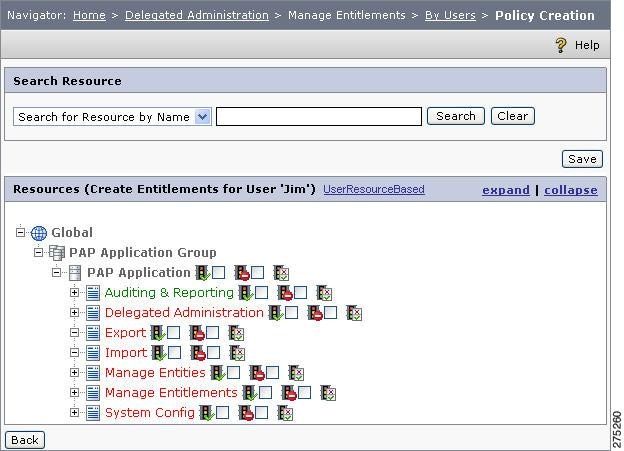Go to Delegated Administration in the breadcrumb

coord(197,15)
